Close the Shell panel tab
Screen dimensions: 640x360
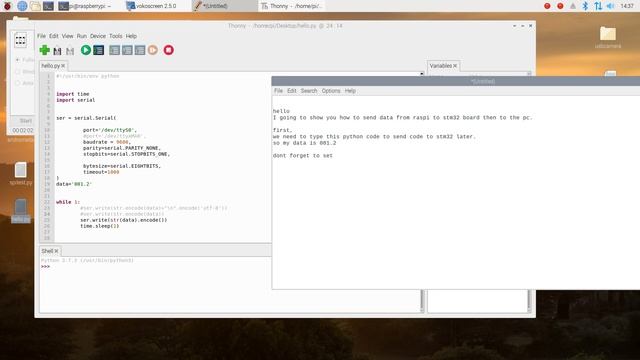56,251
